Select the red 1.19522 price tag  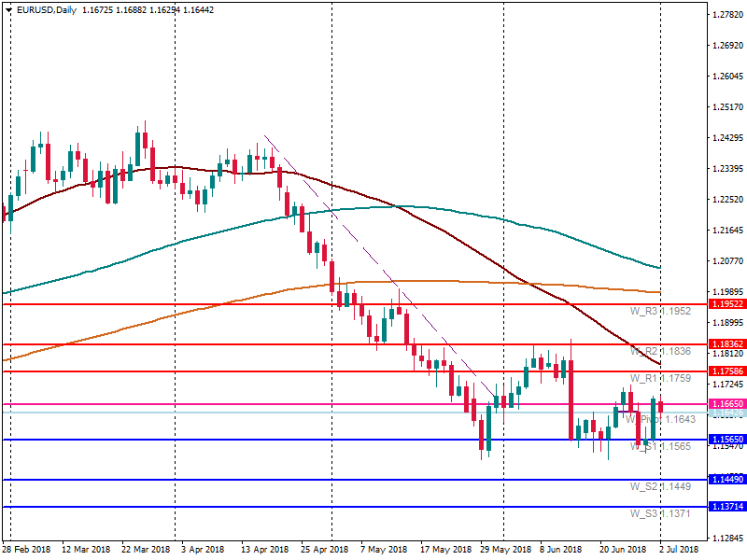coord(727,304)
